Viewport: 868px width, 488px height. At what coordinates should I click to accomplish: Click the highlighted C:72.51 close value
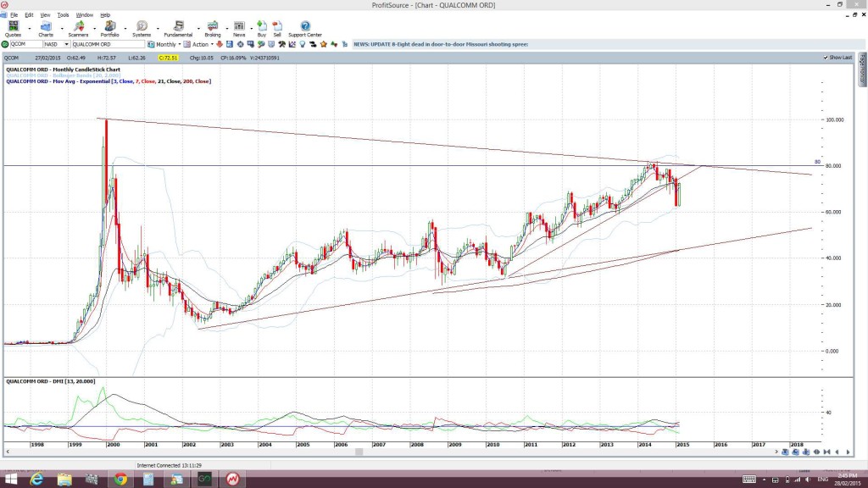tap(168, 58)
